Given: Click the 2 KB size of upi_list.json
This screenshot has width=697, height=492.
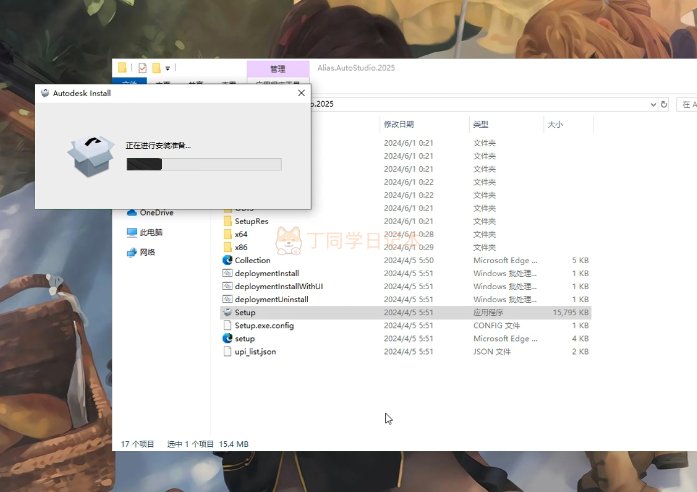Looking at the screenshot, I should click(x=580, y=352).
